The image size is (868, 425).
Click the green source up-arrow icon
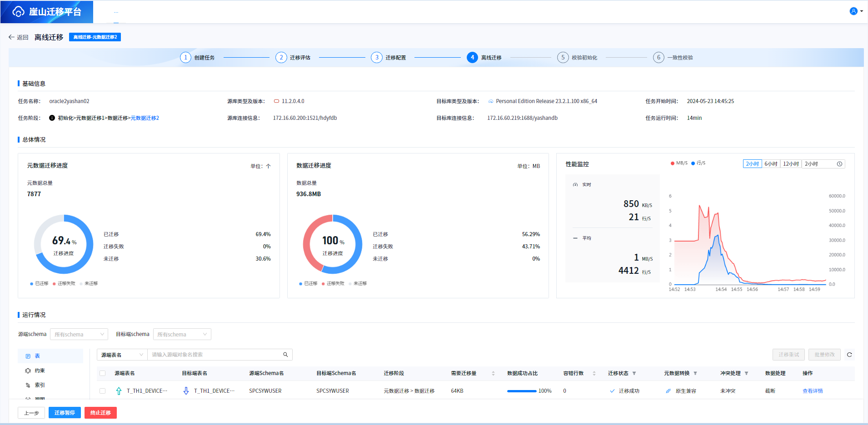(119, 391)
